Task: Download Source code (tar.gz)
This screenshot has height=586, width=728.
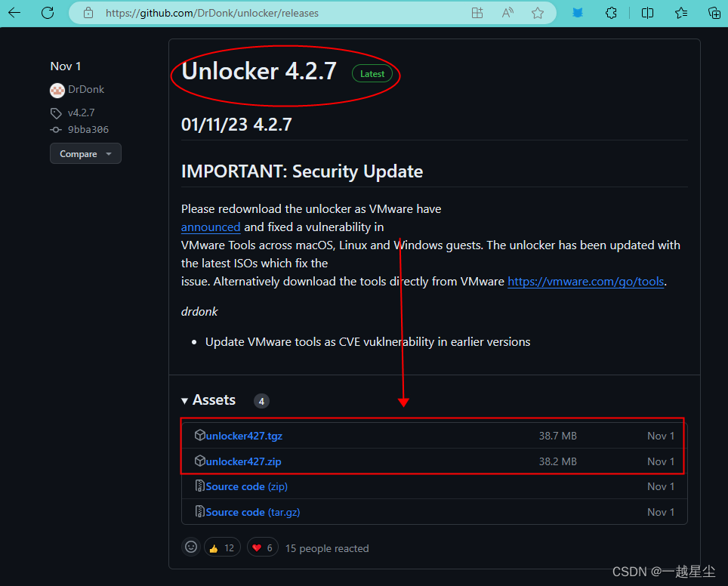Action: point(252,512)
